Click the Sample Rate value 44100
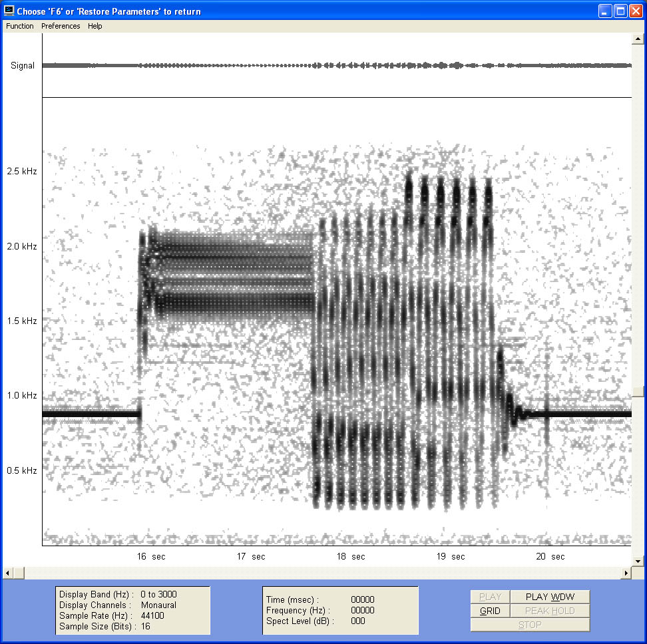Screen dimensions: 647x644 (152, 615)
